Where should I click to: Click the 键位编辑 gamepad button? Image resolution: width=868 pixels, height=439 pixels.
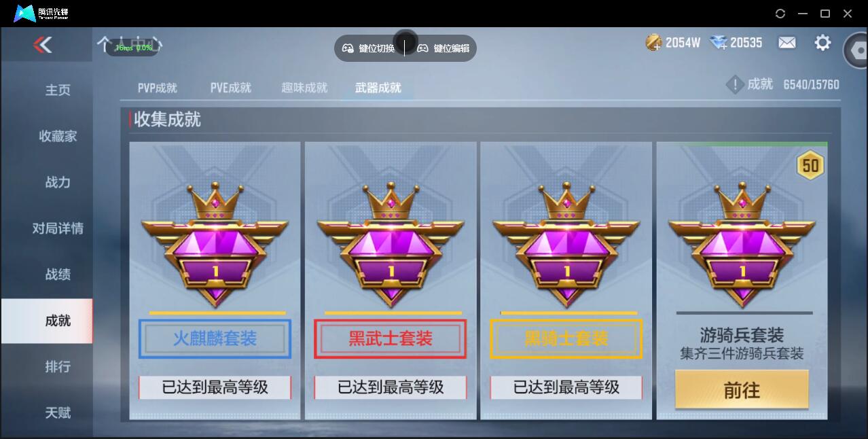click(443, 48)
